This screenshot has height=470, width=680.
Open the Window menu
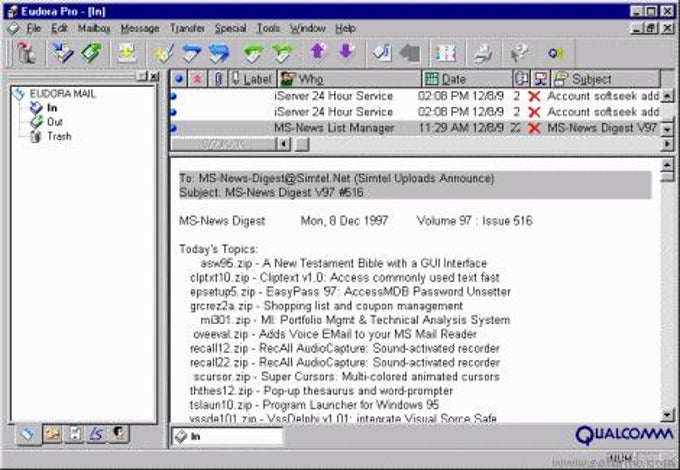coord(308,29)
